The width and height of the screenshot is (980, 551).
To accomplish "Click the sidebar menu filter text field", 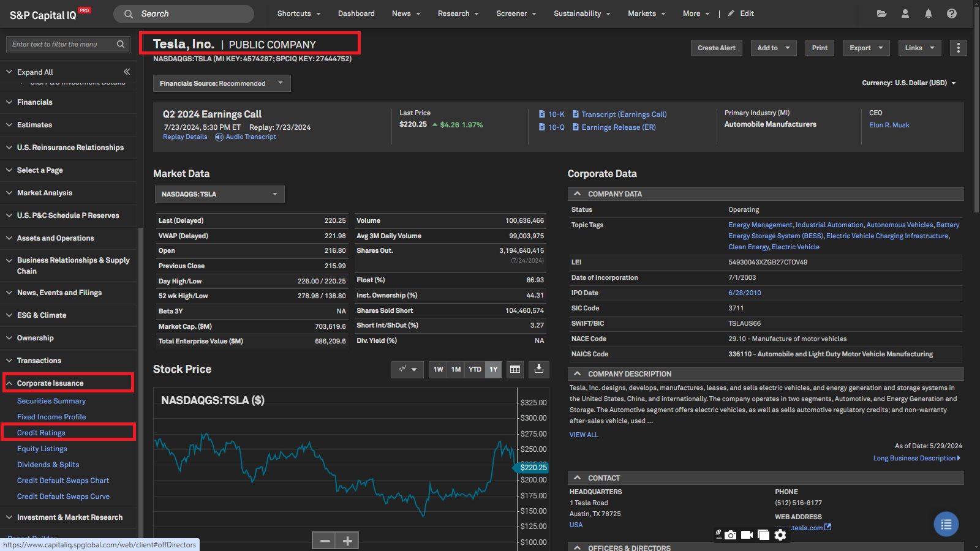I will click(x=61, y=44).
